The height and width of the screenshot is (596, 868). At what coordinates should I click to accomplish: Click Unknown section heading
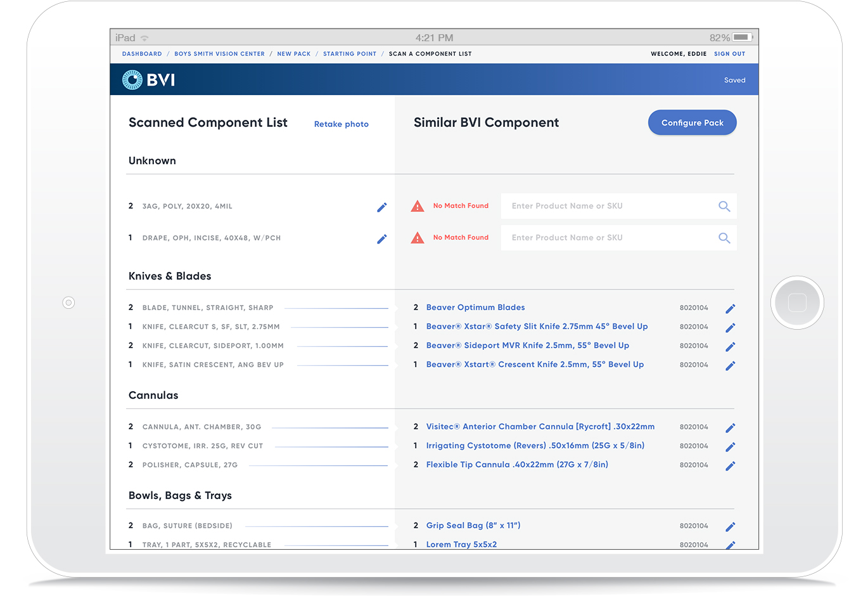152,161
